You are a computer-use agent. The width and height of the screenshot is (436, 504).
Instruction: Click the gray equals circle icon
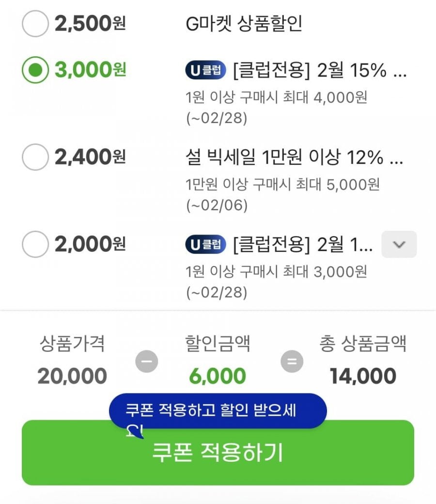(x=292, y=361)
